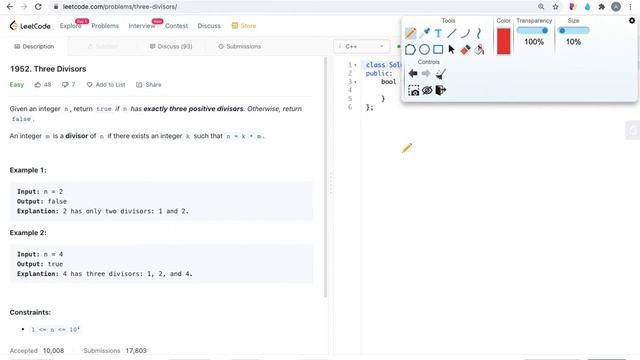Image resolution: width=640 pixels, height=360 pixels.
Task: Click the Accepted count 10,008
Action: 53,351
